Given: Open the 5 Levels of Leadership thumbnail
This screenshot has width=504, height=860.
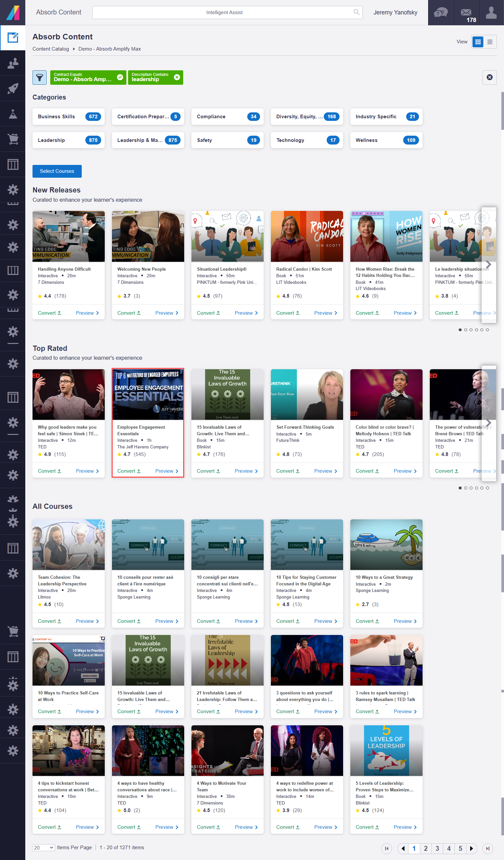Looking at the screenshot, I should (386, 751).
